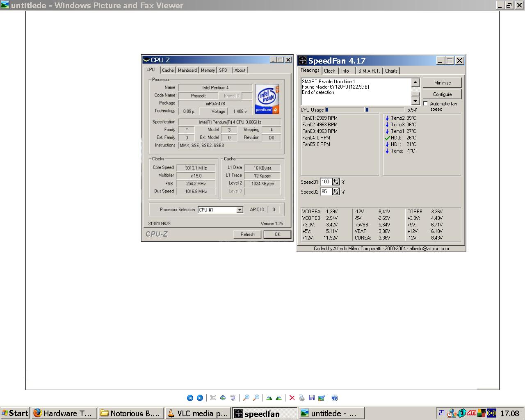Print the current image
Image resolution: width=525 pixels, height=420 pixels.
[x=302, y=398]
